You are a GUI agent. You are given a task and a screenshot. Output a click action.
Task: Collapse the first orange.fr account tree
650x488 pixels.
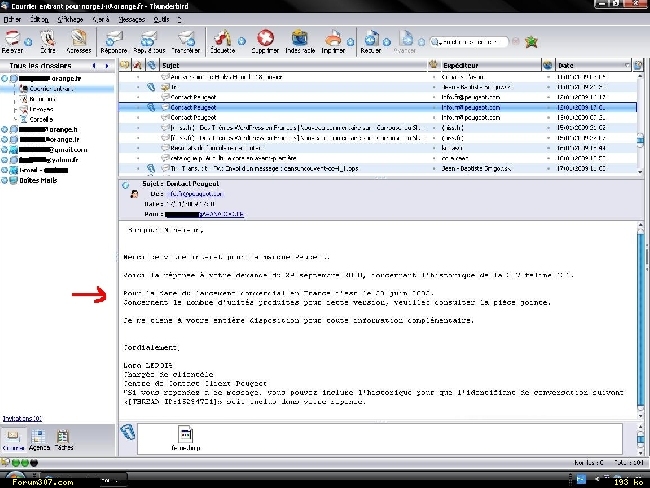tap(5, 78)
